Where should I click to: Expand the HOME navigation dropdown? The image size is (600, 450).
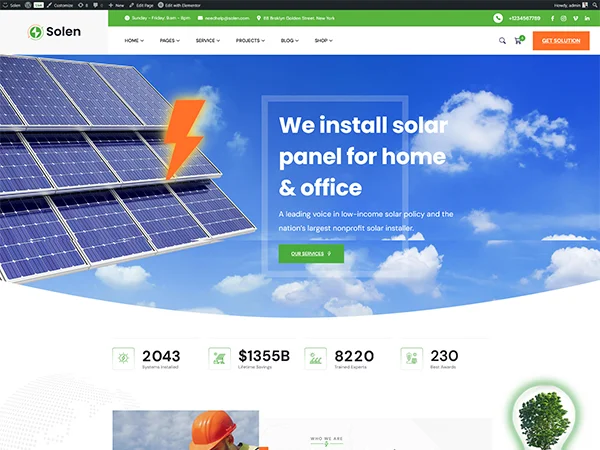click(134, 41)
